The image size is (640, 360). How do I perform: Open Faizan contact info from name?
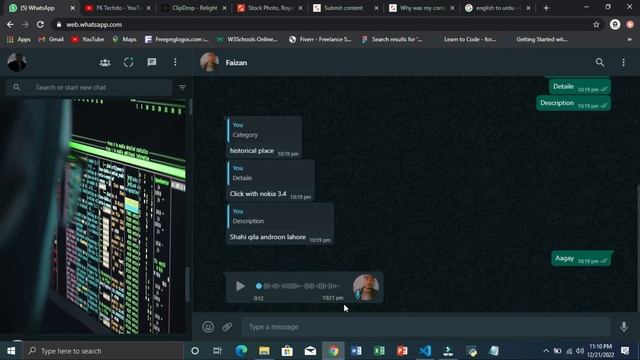point(236,63)
